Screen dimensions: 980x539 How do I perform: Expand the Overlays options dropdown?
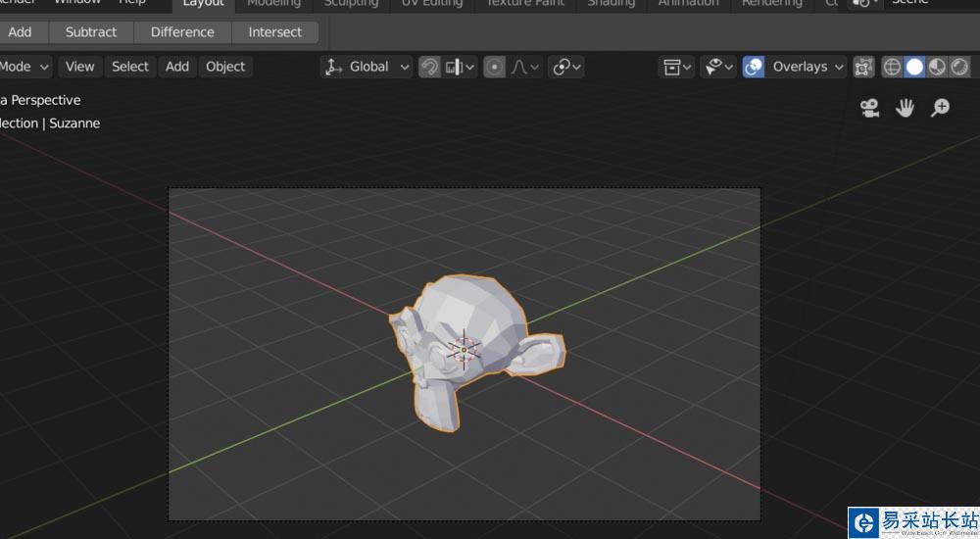click(807, 67)
